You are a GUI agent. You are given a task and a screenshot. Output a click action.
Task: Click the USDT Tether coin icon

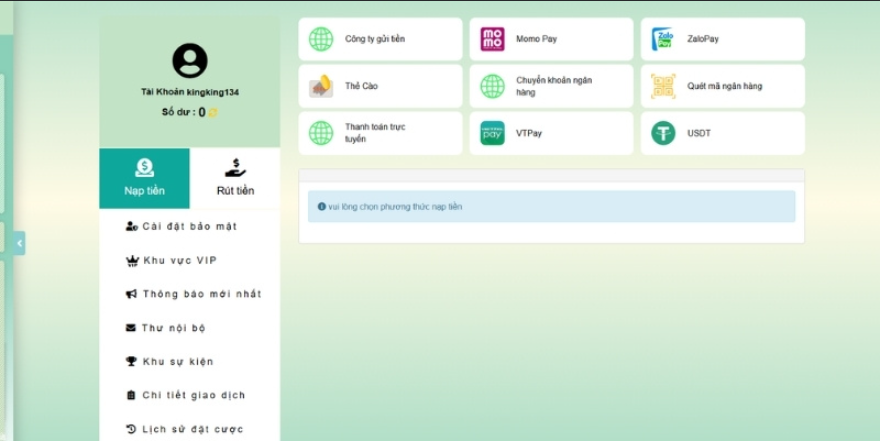(663, 133)
